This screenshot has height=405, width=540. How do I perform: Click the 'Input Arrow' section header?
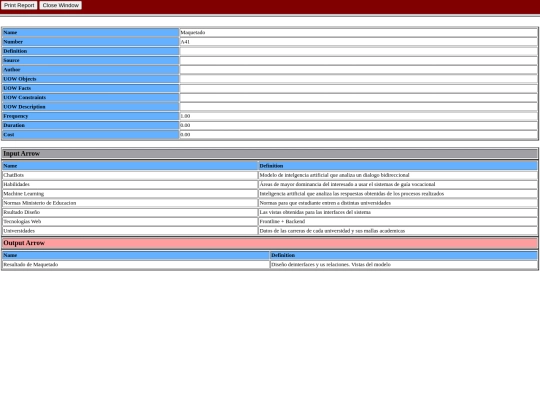[x=270, y=154]
